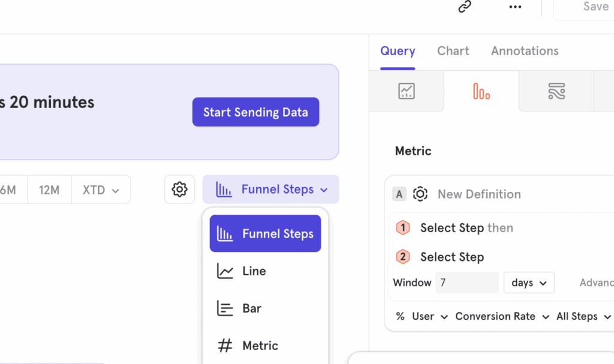614x364 pixels.
Task: Expand the XTD date range dropdown
Action: tap(101, 190)
